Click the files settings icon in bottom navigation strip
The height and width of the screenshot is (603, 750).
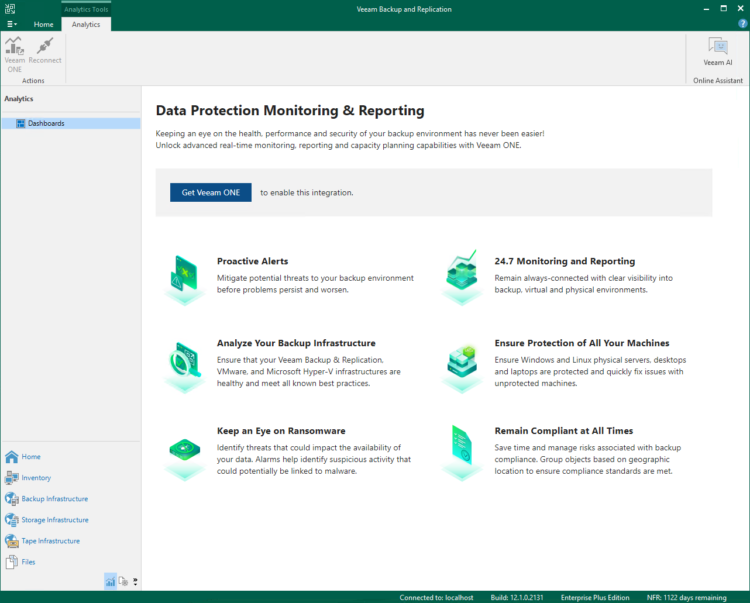(123, 580)
